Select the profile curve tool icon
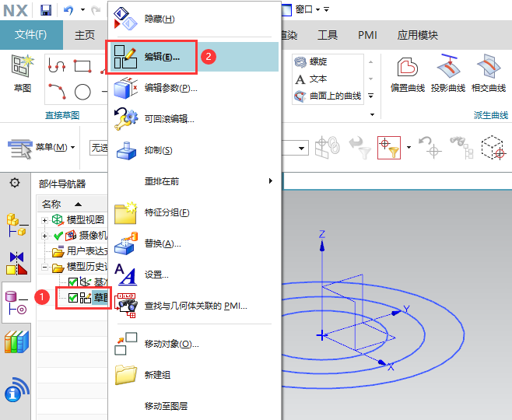 [57, 65]
